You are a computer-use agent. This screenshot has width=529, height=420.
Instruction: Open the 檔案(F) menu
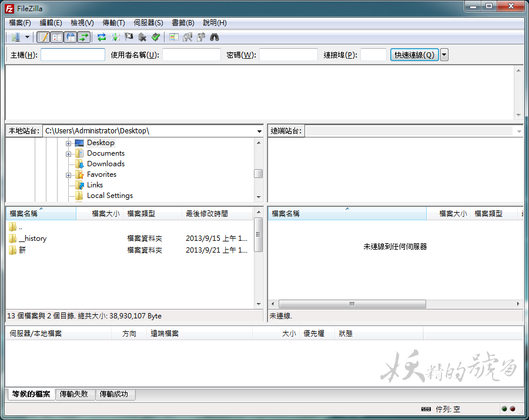click(x=20, y=23)
